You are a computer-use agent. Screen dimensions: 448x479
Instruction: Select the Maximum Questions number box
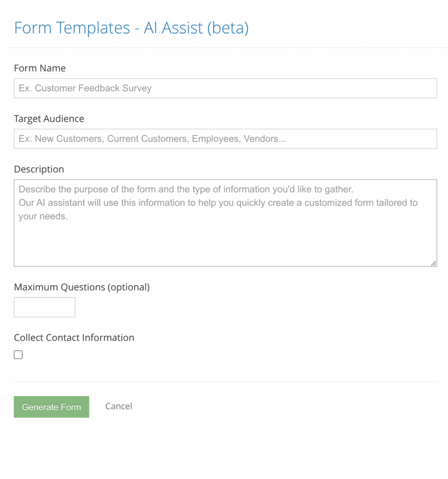coord(44,307)
